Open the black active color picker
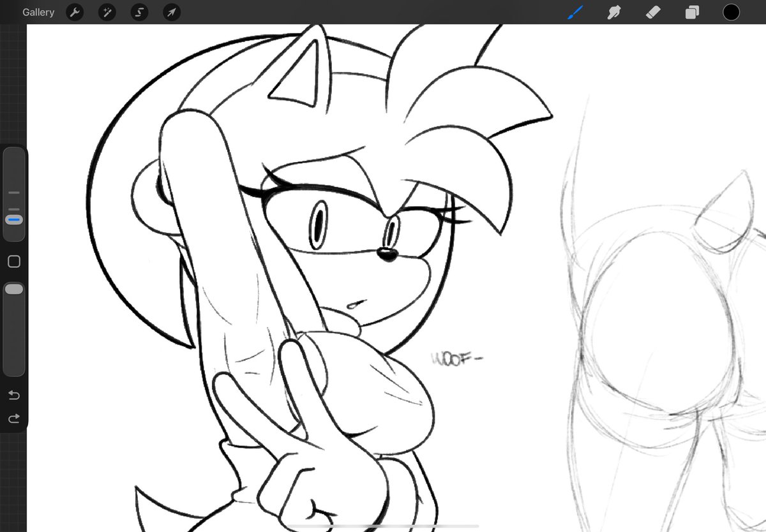Screen dimensions: 766x532 pyautogui.click(x=731, y=12)
